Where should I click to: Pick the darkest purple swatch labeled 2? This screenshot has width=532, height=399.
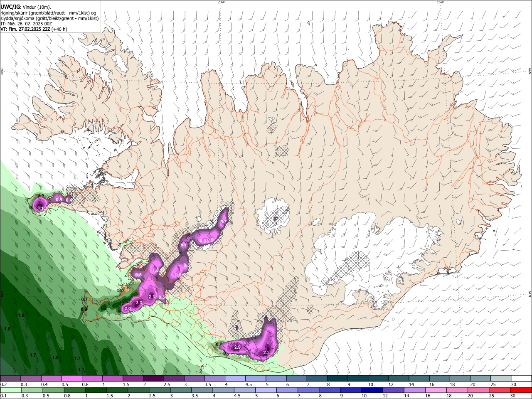pyautogui.click(x=153, y=379)
